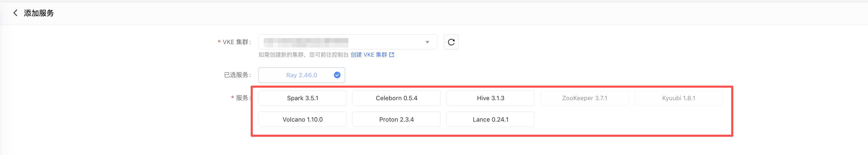The image size is (868, 155).
Task: Click the required 服务 field label
Action: 242,98
